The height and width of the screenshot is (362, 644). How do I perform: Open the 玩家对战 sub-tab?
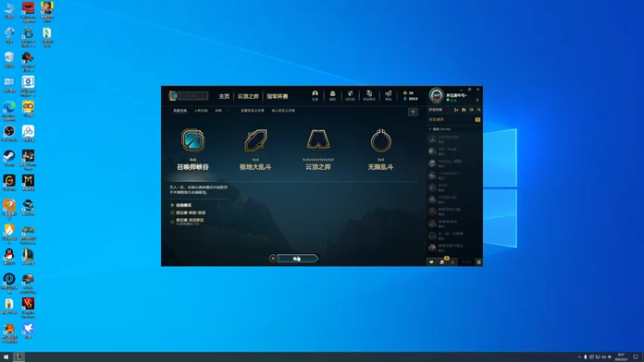tap(180, 110)
